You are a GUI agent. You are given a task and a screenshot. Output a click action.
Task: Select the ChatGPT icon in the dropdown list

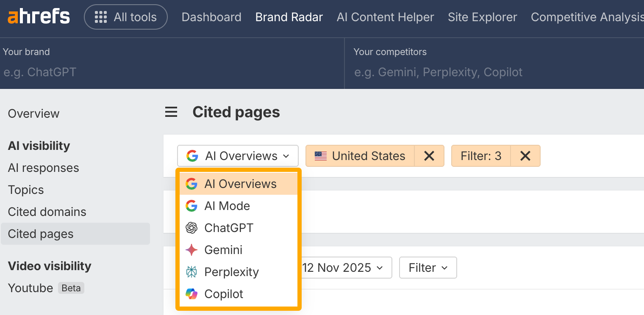[192, 228]
